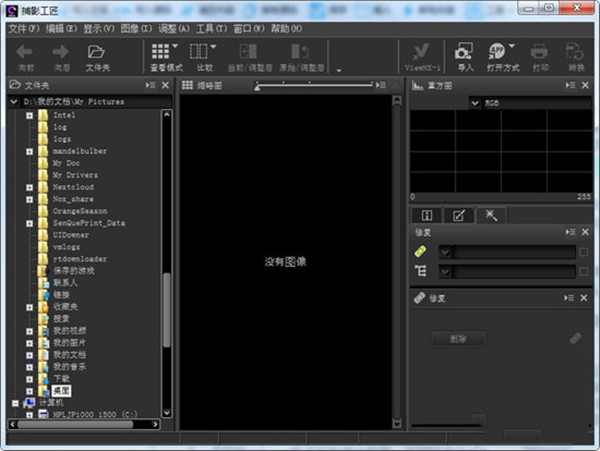
Task: Launch ViewNX-i from the toolbar
Action: coord(423,53)
